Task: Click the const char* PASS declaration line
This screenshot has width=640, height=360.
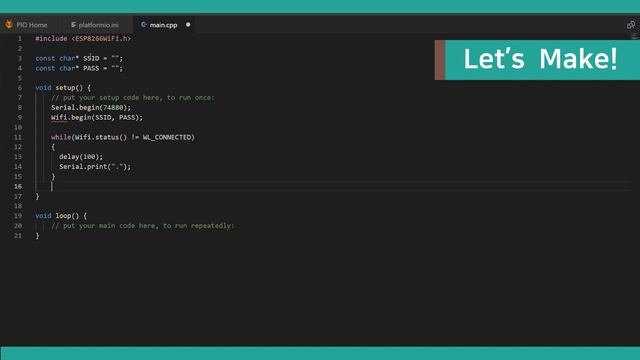Action: pyautogui.click(x=79, y=68)
